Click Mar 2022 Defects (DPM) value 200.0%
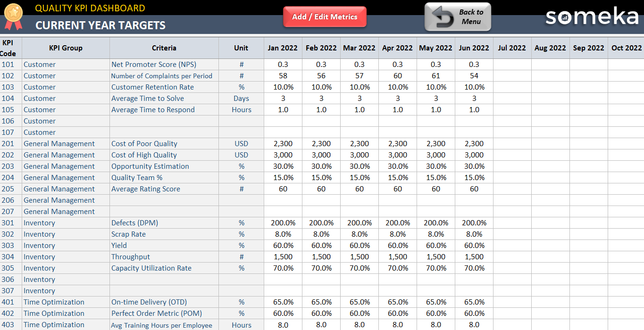This screenshot has width=644, height=330. click(x=360, y=223)
